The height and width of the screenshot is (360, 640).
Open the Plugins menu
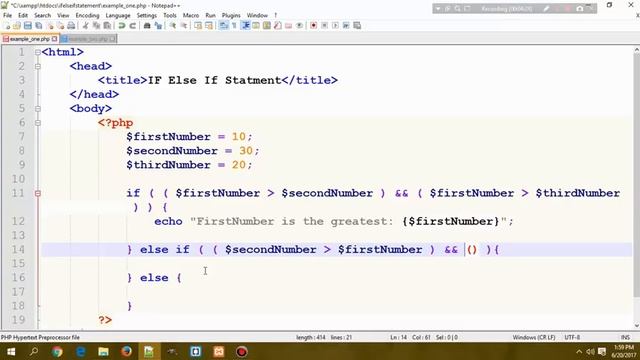(231, 15)
